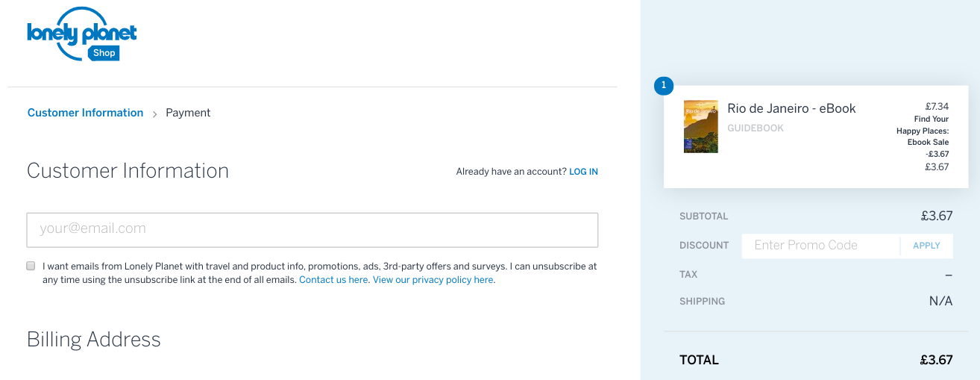Click the Find Your Happy Places sale text

click(x=923, y=130)
